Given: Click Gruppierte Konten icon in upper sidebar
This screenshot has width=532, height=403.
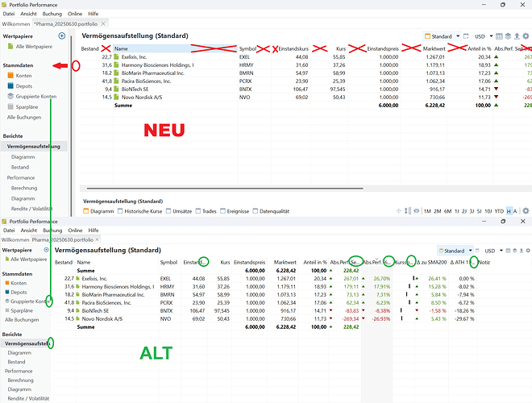Looking at the screenshot, I should point(10,97).
